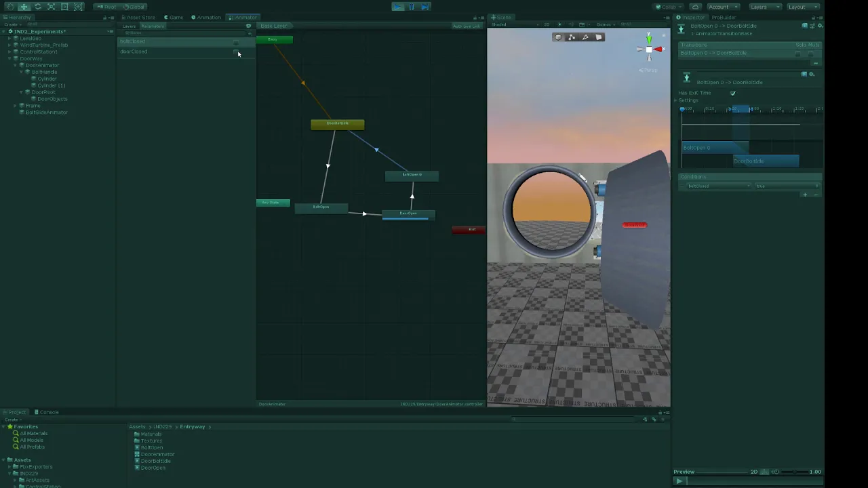Click the Base Layer breadcrumb
Screen dimensions: 868x488
(274, 26)
